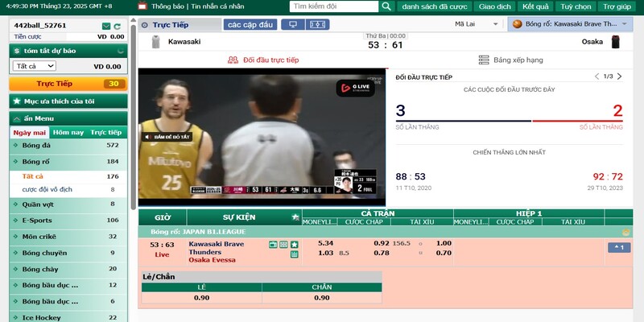This screenshot has height=322, width=644.
Task: Bet on handicap odds 0.78
Action: tap(382, 253)
